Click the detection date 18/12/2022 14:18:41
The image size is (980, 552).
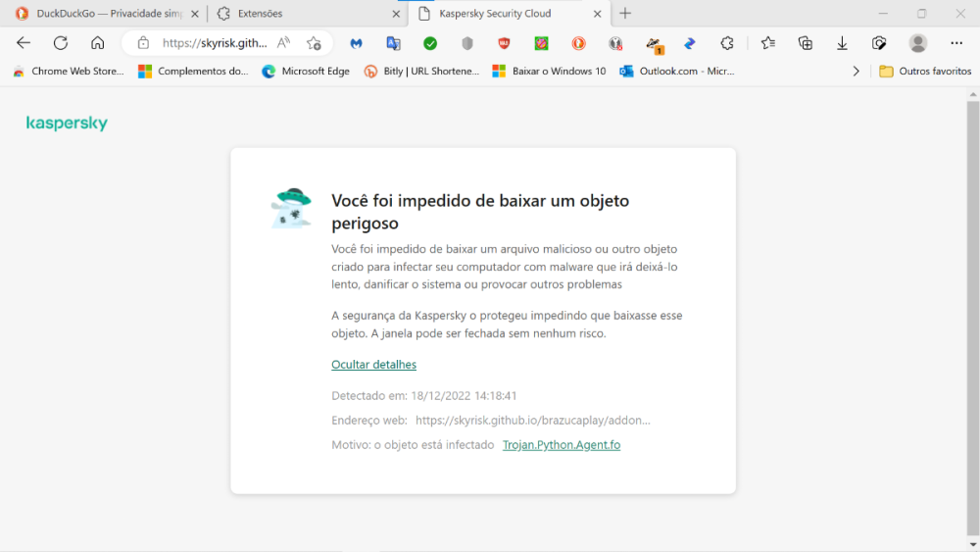coord(464,396)
